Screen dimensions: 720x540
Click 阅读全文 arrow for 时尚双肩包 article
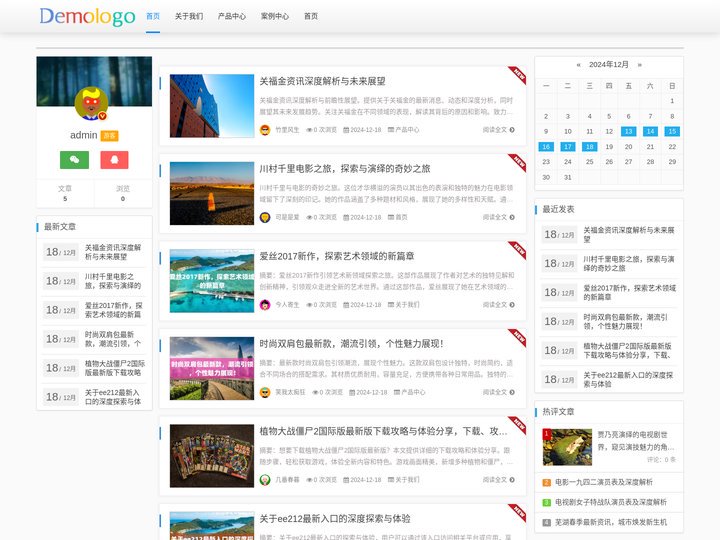[x=498, y=392]
